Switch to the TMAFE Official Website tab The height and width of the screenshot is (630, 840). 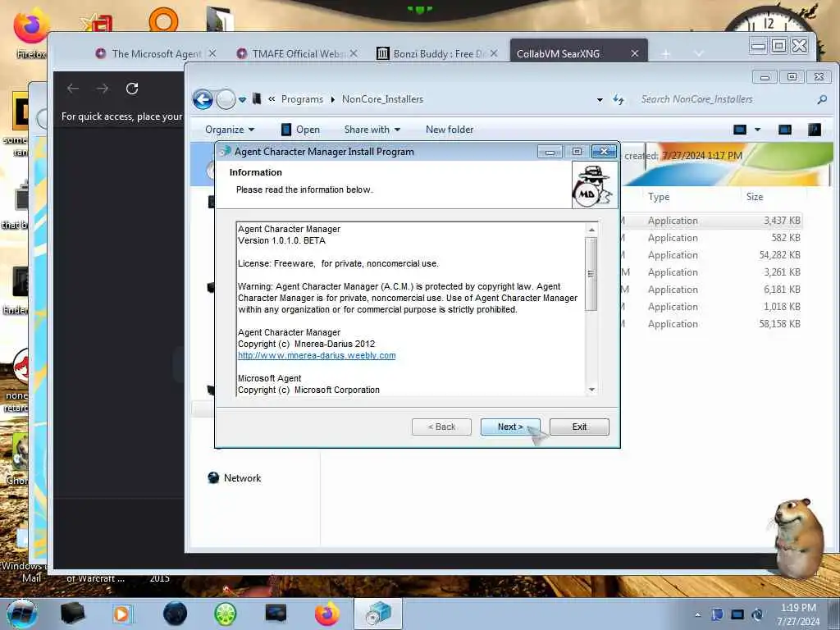coord(297,53)
